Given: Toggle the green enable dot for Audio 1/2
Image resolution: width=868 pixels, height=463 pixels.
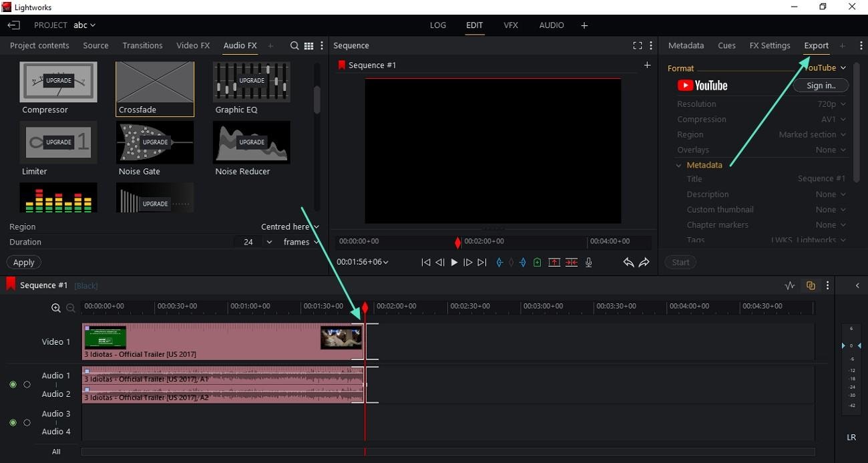Looking at the screenshot, I should point(13,385).
